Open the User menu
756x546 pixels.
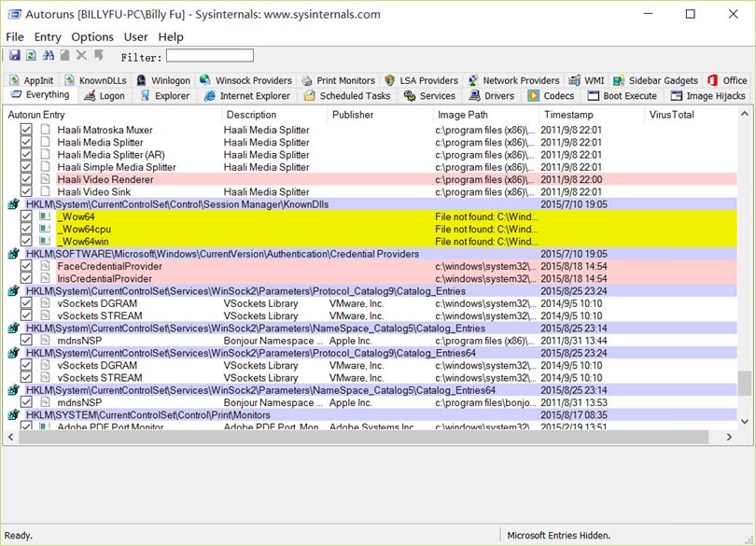click(135, 36)
